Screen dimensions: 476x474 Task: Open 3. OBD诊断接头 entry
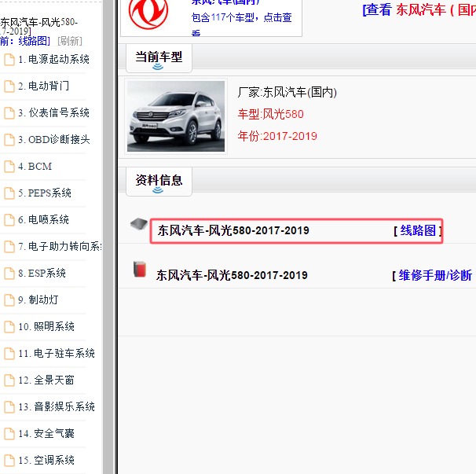click(54, 139)
